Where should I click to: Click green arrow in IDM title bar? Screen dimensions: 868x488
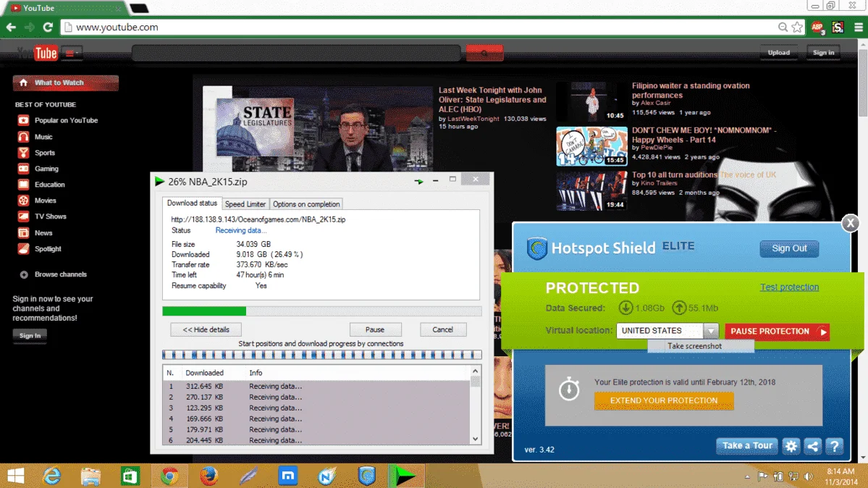pos(418,181)
